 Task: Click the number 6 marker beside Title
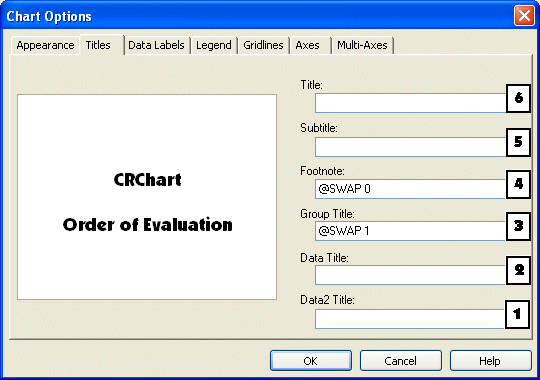point(518,99)
